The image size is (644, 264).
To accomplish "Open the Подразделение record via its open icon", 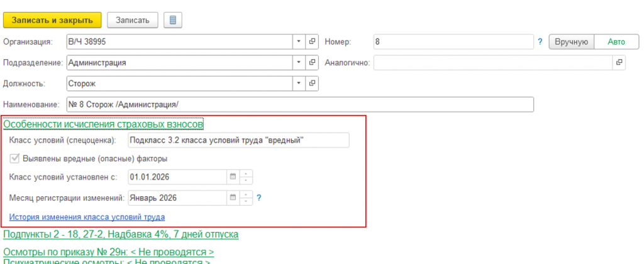I will pos(312,62).
